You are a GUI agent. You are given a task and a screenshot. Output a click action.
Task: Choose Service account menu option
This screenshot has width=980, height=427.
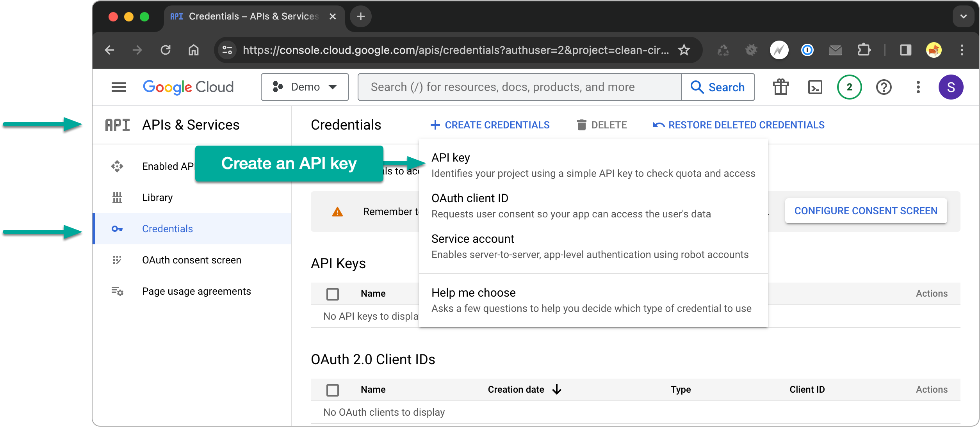tap(593, 246)
